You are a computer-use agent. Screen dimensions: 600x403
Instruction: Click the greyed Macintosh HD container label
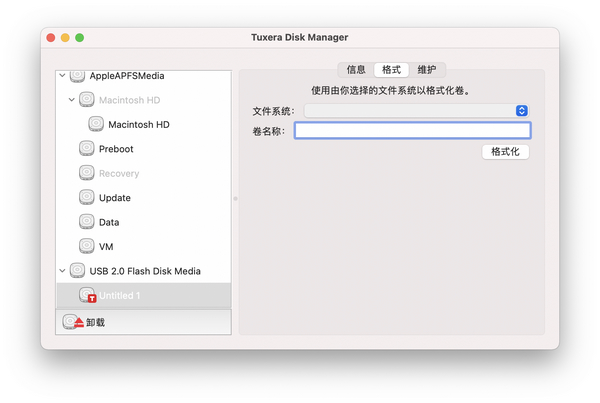click(130, 100)
